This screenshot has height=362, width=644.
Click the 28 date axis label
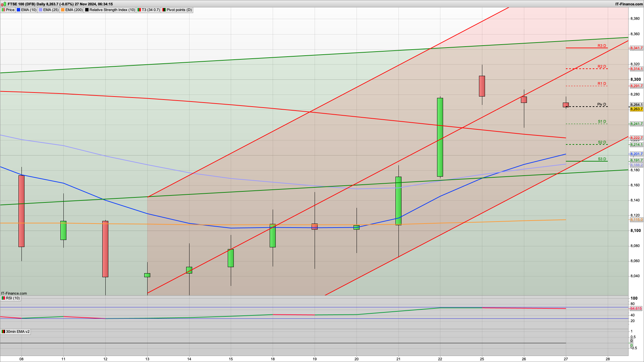tap(608, 359)
